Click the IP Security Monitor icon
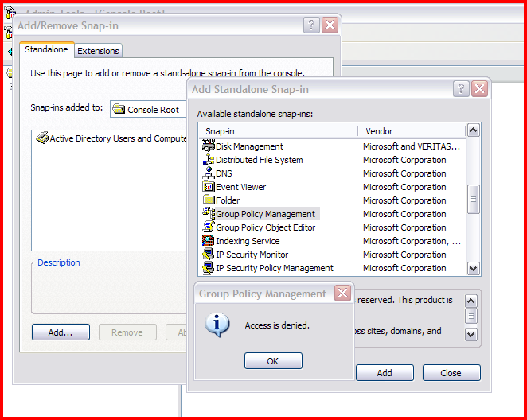This screenshot has height=420, width=527. click(209, 255)
